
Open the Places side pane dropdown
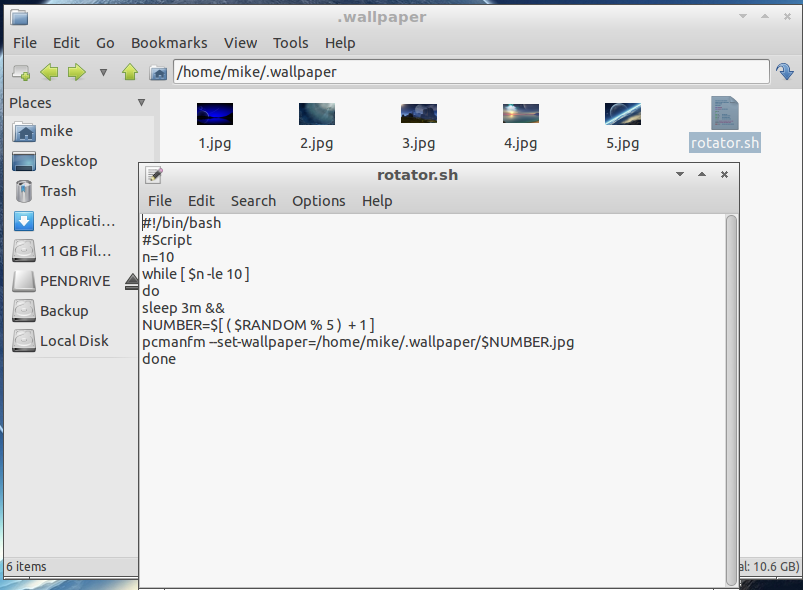141,102
